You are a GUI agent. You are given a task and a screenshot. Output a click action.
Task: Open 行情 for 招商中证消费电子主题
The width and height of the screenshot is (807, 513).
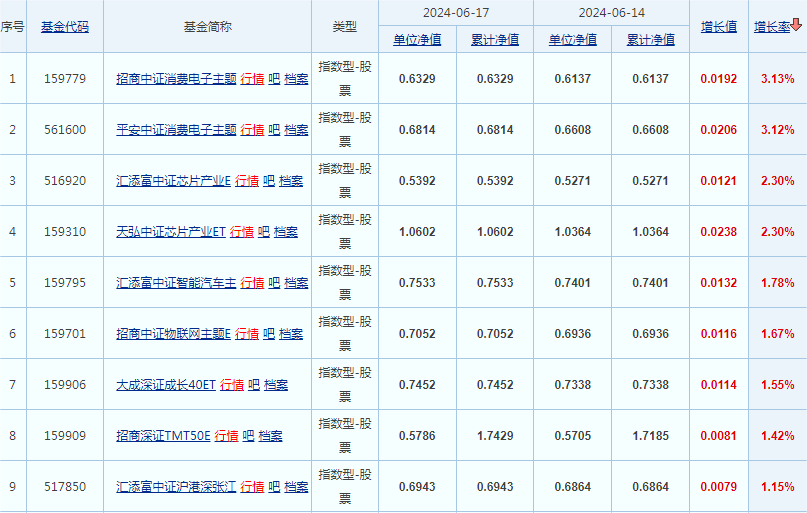pyautogui.click(x=252, y=79)
